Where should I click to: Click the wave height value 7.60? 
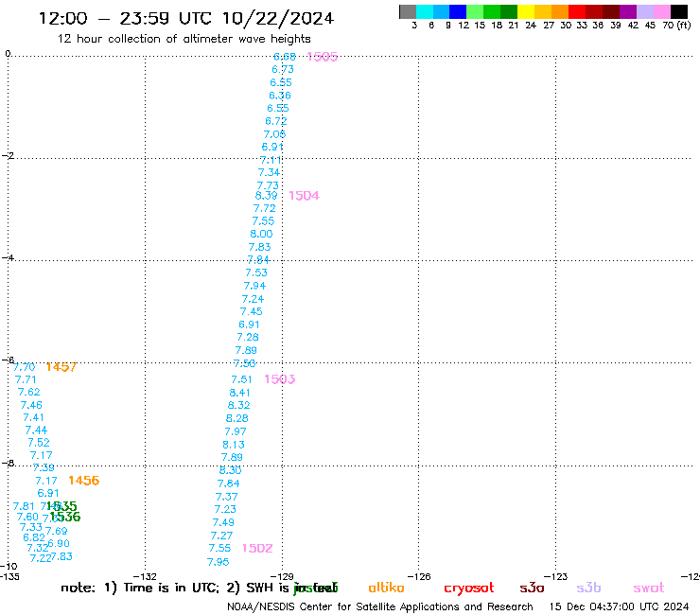coord(27,517)
